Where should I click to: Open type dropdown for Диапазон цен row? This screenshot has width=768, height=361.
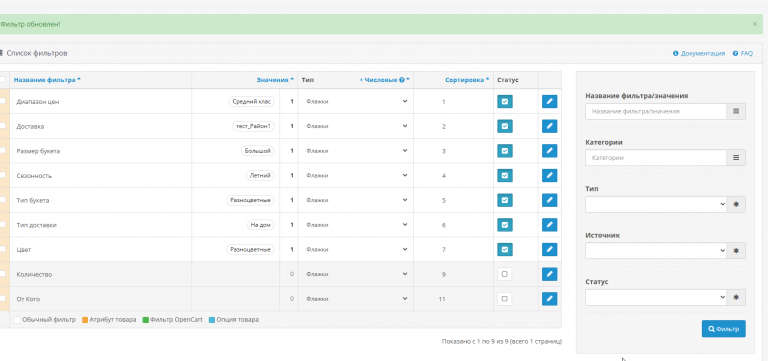356,101
